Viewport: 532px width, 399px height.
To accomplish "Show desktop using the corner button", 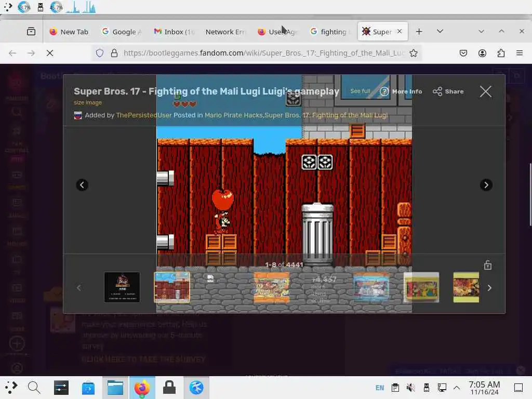I will pyautogui.click(x=518, y=388).
